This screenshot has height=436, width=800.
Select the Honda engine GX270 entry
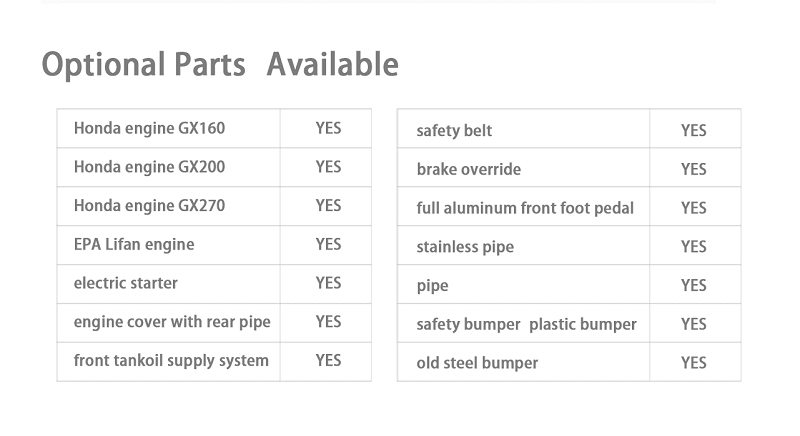pyautogui.click(x=149, y=206)
